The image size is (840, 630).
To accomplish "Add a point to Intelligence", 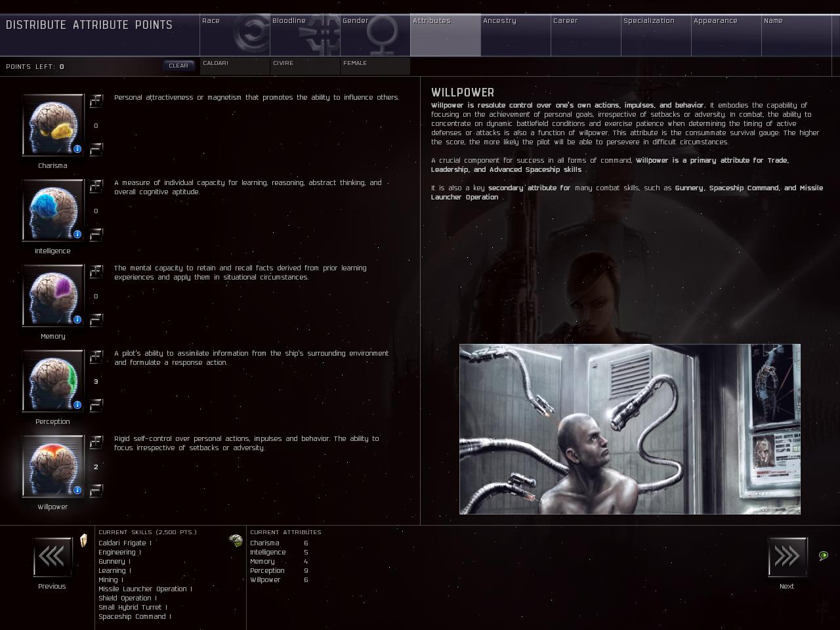I will tap(96, 186).
